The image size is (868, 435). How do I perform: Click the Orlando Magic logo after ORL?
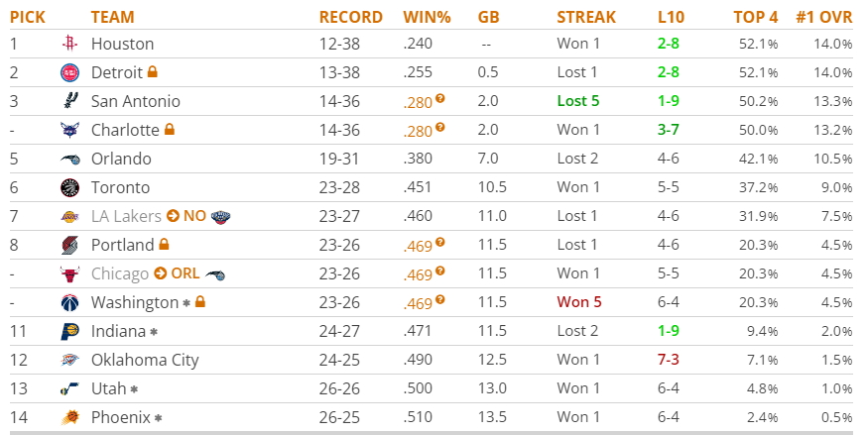215,274
